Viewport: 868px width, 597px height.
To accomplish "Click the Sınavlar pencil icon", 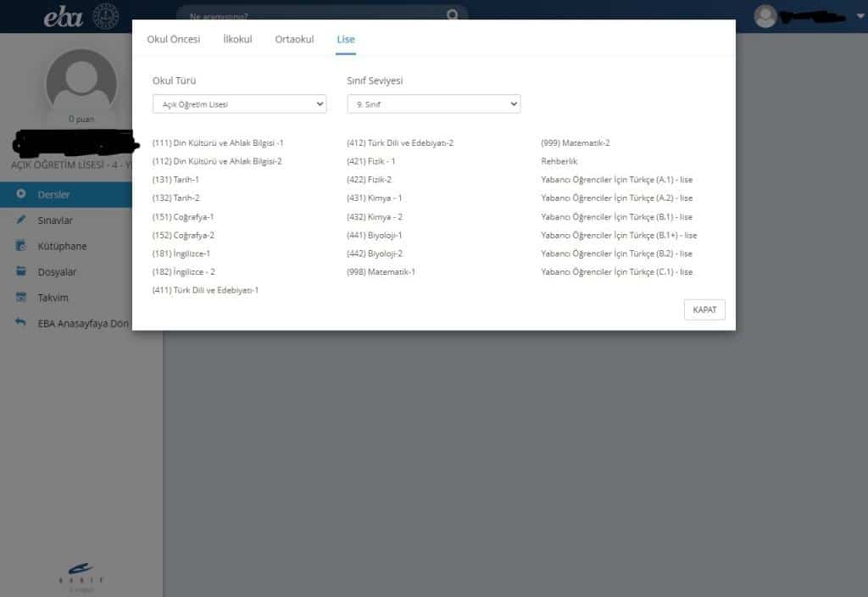I will click(21, 220).
